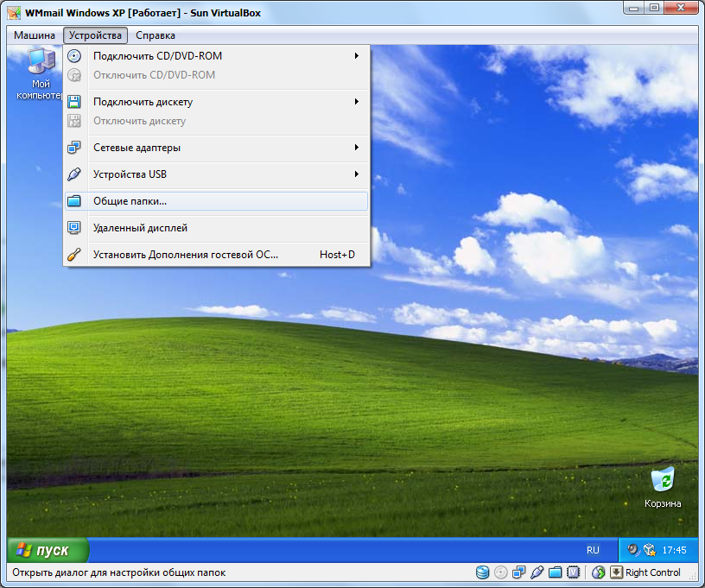Screen dimensions: 705x588
Task: Select Мой компьютер desktop icon
Action: [41, 74]
